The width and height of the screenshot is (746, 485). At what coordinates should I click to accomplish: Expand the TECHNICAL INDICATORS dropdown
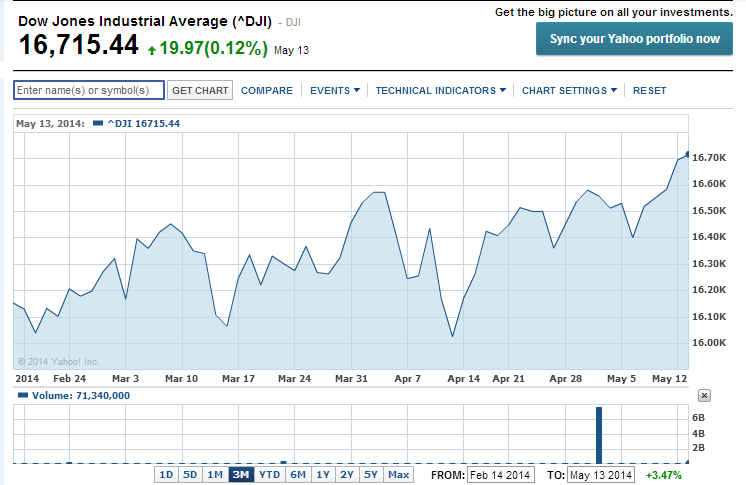[x=441, y=90]
